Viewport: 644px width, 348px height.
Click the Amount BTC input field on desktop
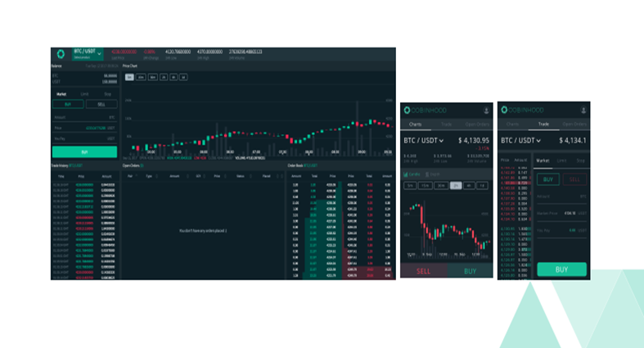(x=84, y=118)
